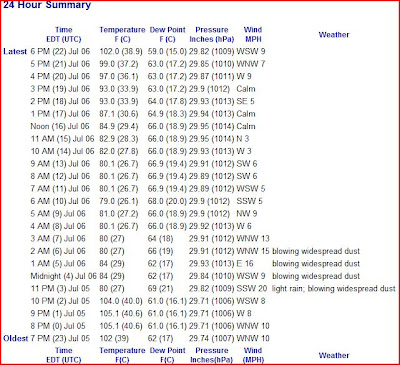Click wind value WNW 15
The width and height of the screenshot is (400, 365).
[x=253, y=251]
